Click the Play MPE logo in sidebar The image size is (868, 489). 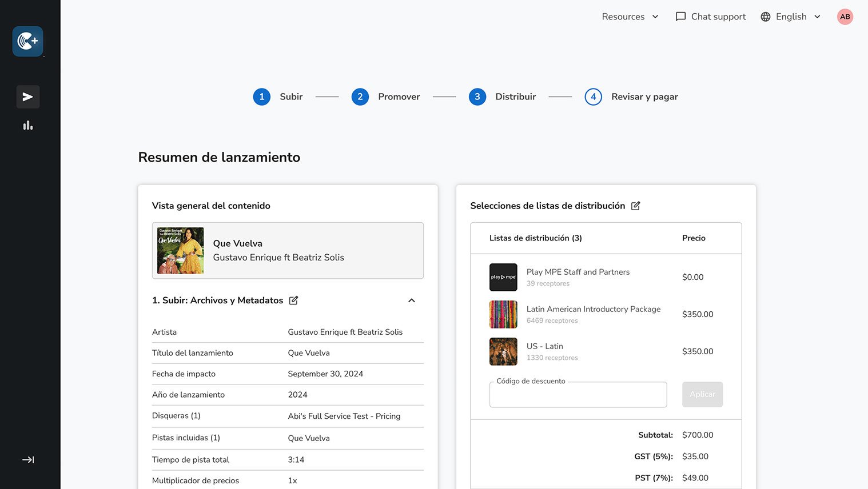[27, 41]
